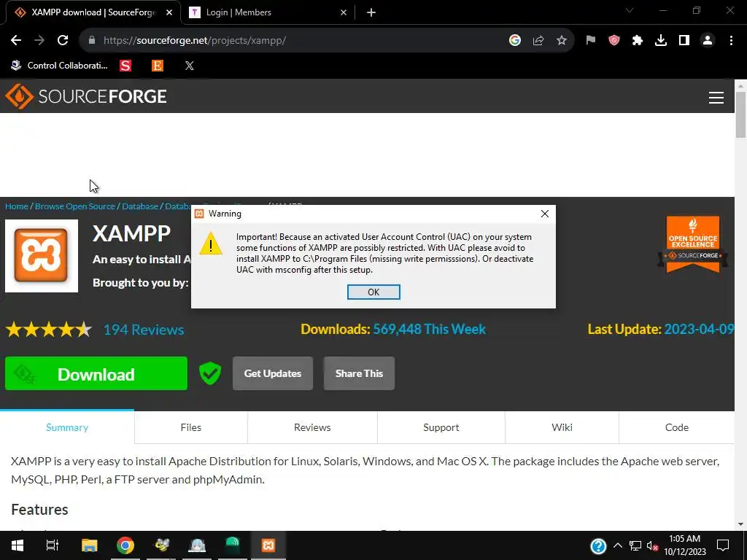Open Task View on taskbar
The height and width of the screenshot is (560, 747).
[52, 545]
